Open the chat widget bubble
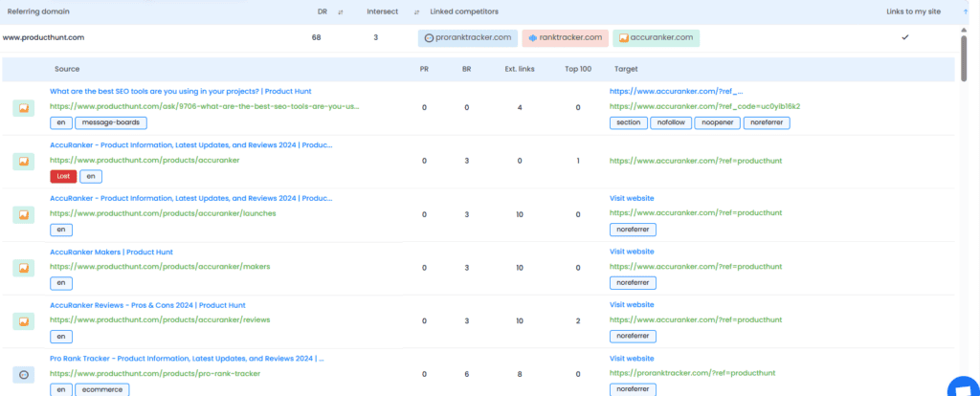Screen dimensions: 980x396 [x=961, y=385]
